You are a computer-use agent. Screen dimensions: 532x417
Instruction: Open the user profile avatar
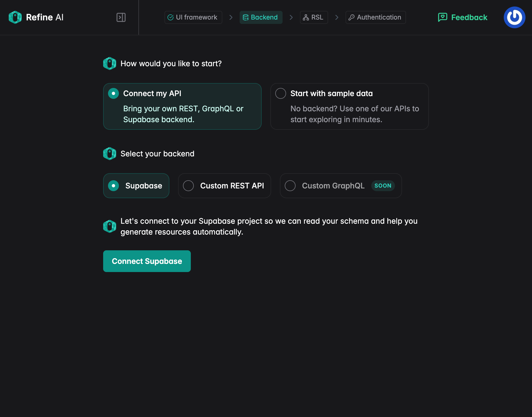point(514,17)
